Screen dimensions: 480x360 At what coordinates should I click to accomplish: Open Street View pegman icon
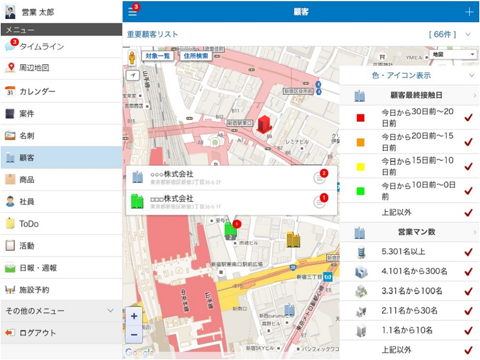[x=132, y=58]
